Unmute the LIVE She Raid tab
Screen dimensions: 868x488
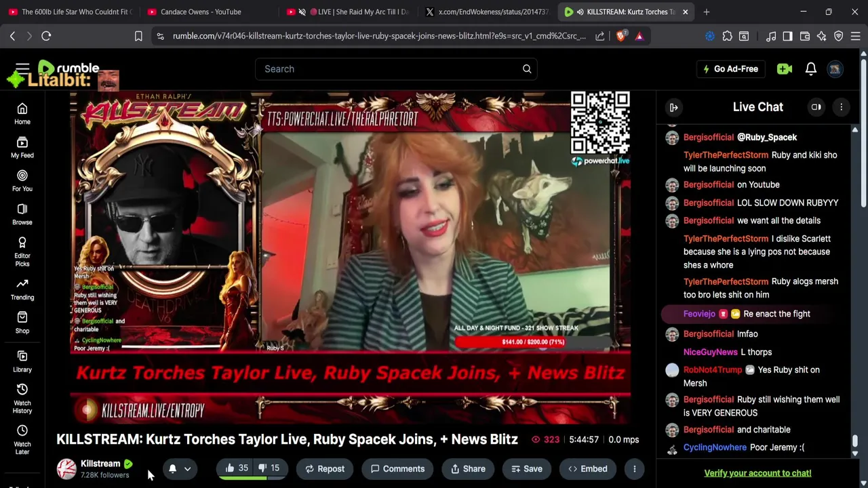point(302,12)
